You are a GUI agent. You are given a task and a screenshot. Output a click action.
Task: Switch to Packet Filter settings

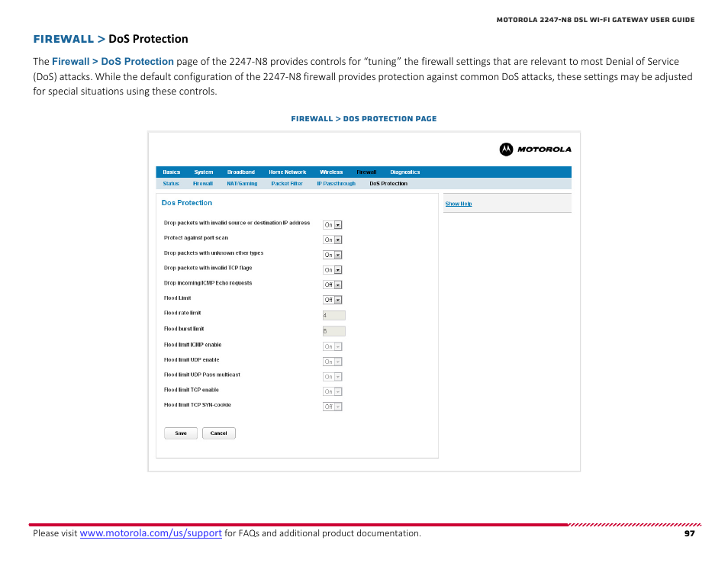(x=287, y=183)
